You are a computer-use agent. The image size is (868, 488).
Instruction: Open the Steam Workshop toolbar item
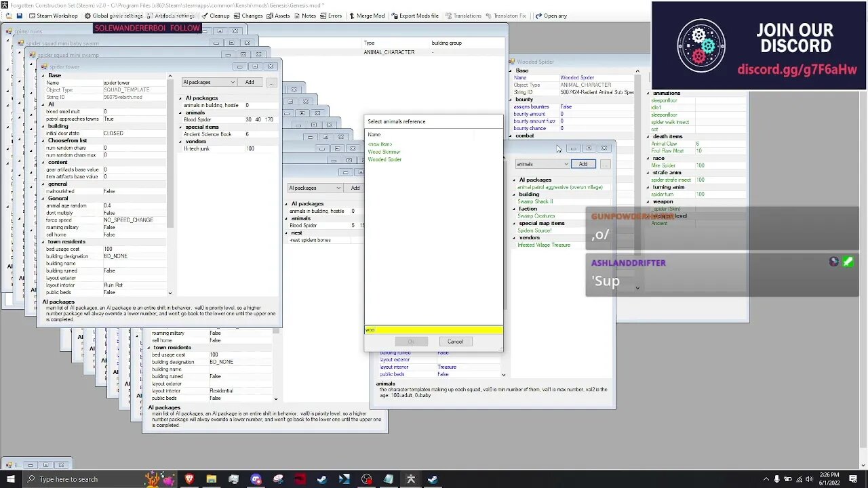(x=53, y=16)
